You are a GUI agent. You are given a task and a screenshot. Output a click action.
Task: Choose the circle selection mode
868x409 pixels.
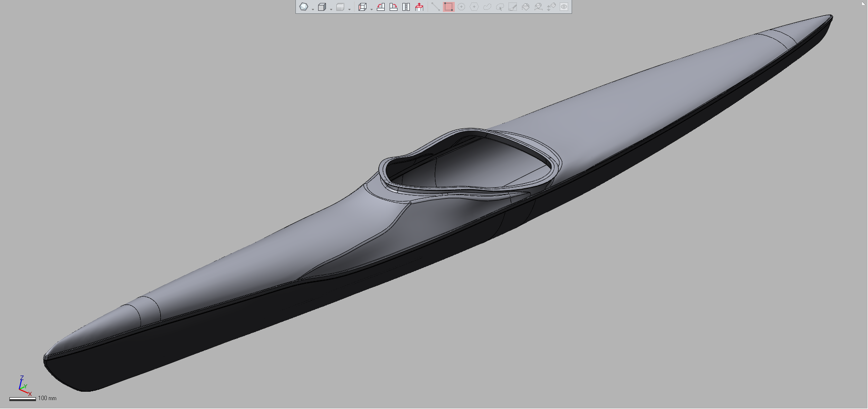coord(461,7)
